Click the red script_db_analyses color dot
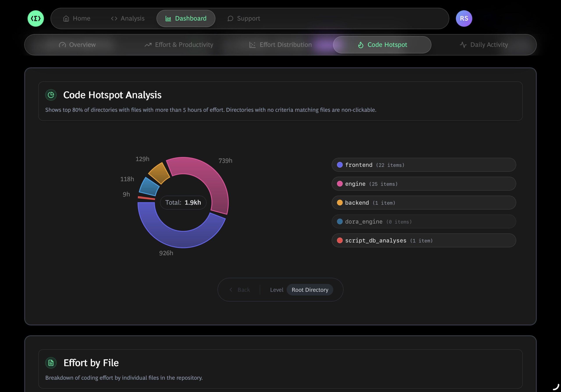The width and height of the screenshot is (561, 392). tap(340, 240)
